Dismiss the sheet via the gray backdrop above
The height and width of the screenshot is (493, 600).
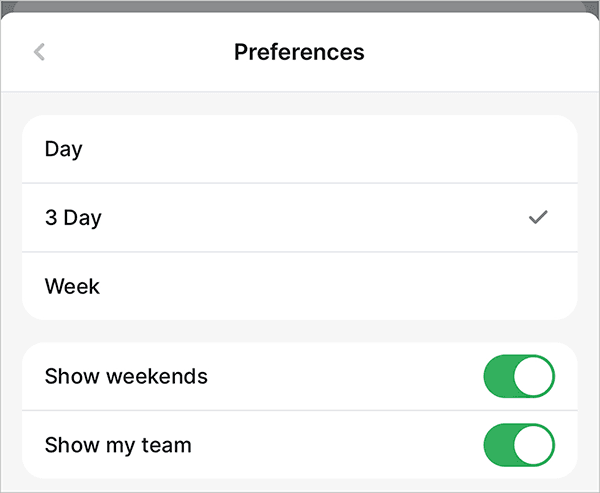(x=300, y=5)
